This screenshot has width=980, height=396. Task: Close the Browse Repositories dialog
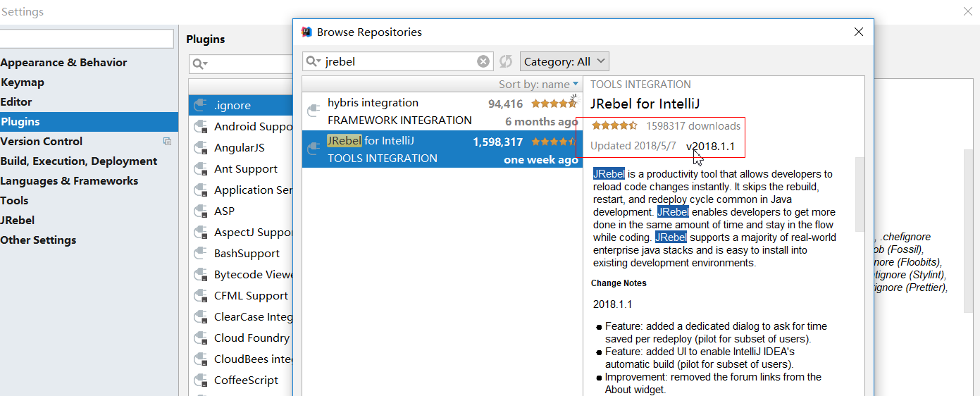pos(858,32)
